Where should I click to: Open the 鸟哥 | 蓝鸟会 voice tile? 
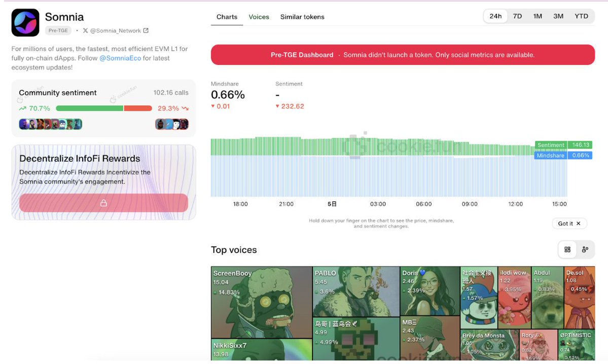point(356,339)
